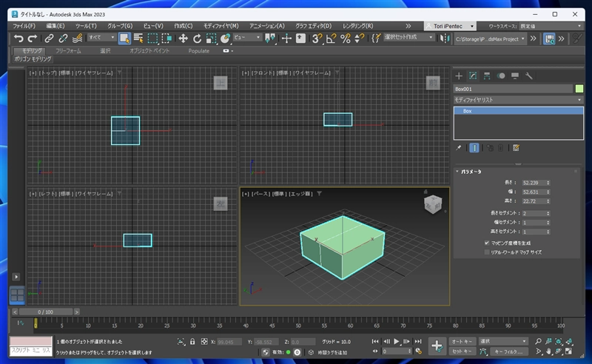The width and height of the screenshot is (592, 364).
Task: Toggle Angle Snap
Action: pyautogui.click(x=331, y=38)
